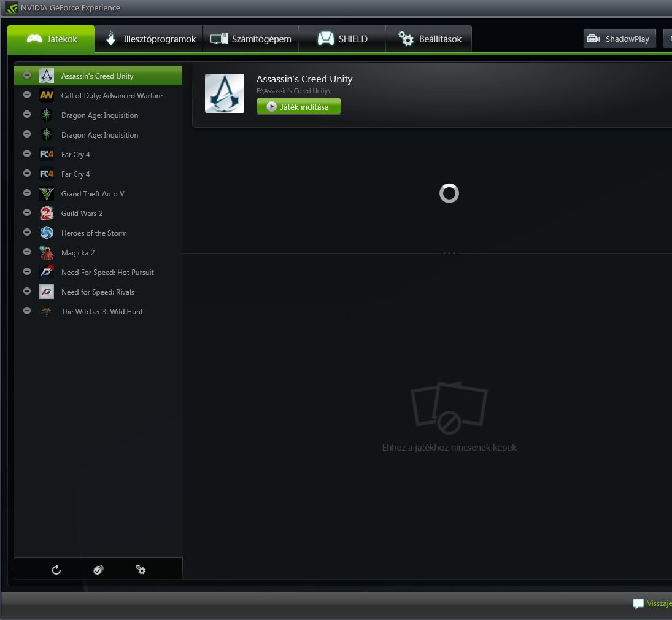Select "Need for Speed: Rivals" name
The image size is (672, 620).
click(98, 292)
